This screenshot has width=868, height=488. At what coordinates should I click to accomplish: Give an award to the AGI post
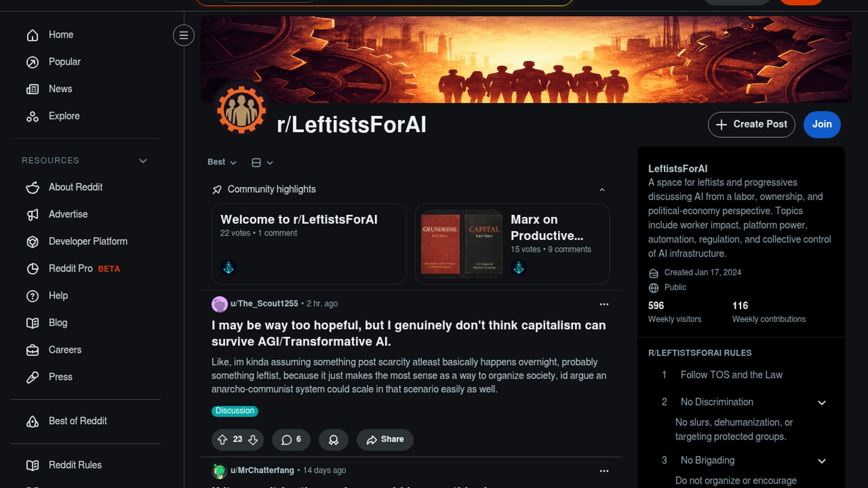(334, 440)
